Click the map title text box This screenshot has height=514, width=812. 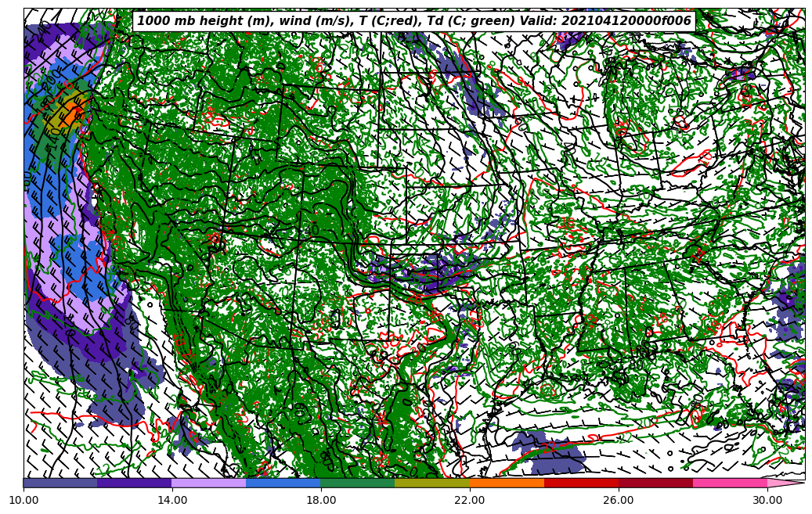[x=414, y=21]
